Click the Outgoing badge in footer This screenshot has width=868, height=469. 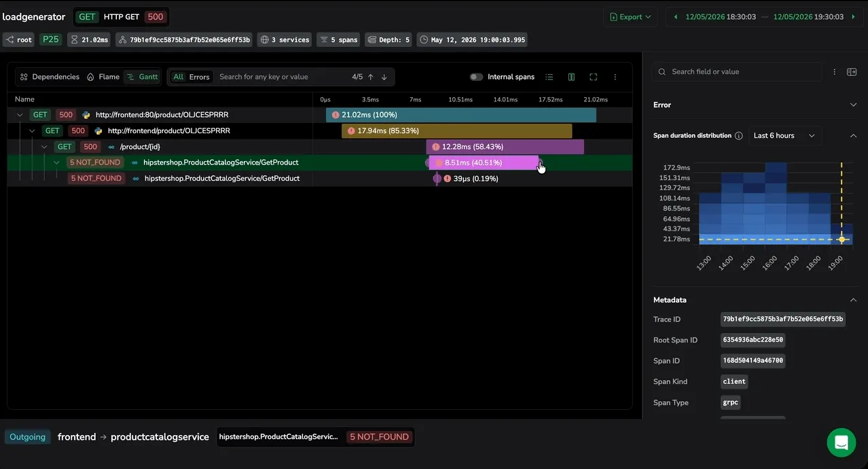pyautogui.click(x=28, y=437)
